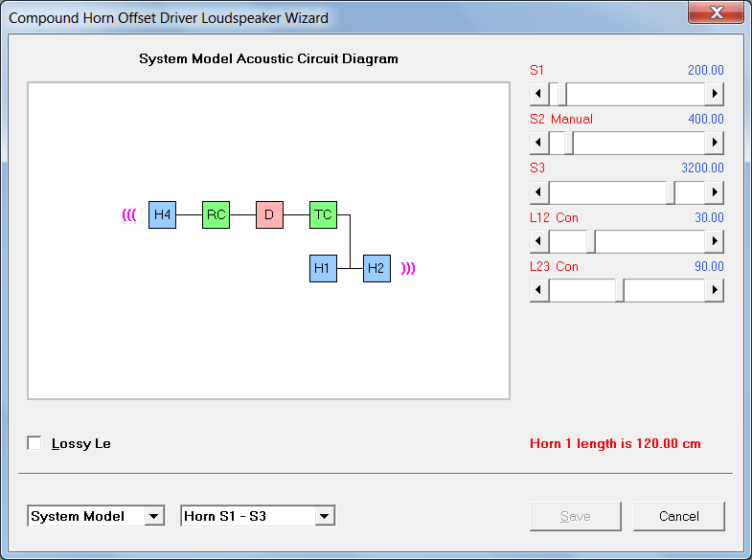Open the System Model dropdown
Viewport: 752px width, 560px height.
96,516
